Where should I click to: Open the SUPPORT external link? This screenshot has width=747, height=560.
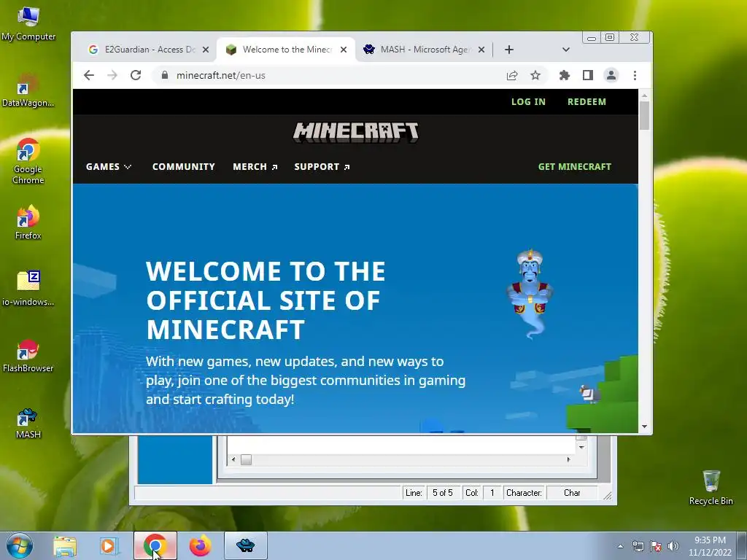322,167
